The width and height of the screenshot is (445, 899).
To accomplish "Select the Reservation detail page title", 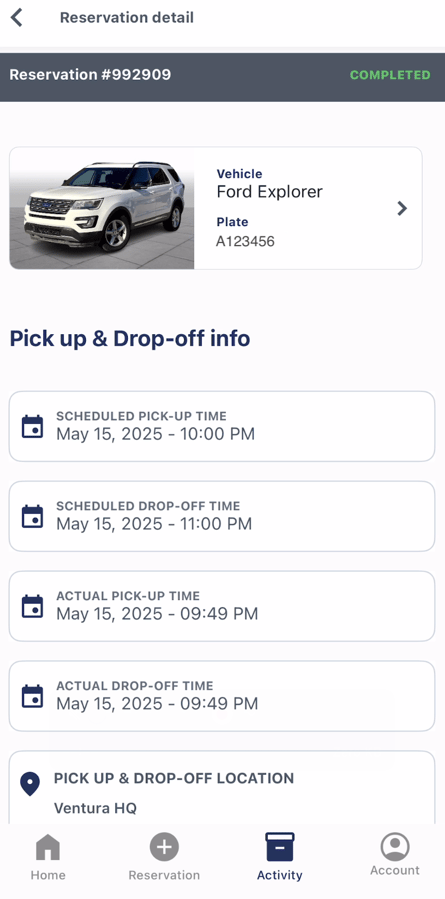I will (x=127, y=18).
